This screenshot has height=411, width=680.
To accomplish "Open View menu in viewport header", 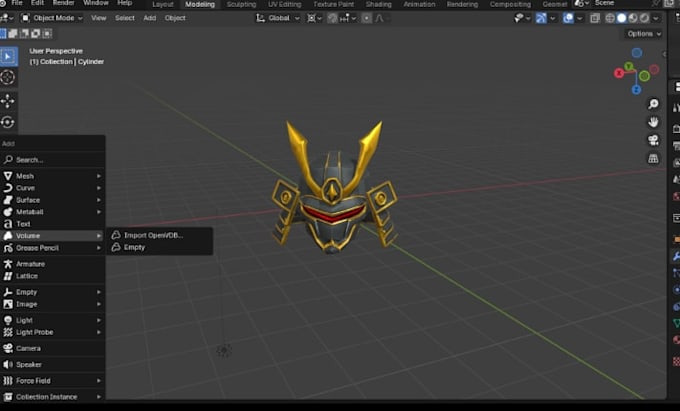I will [x=98, y=18].
